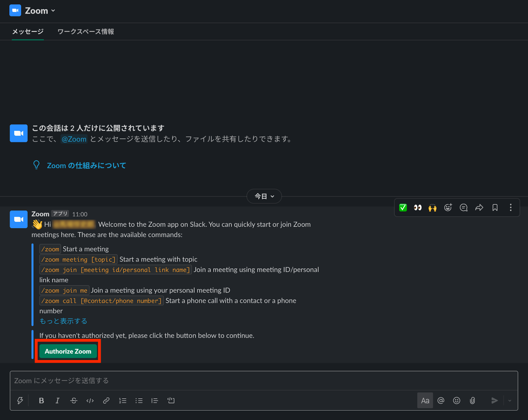This screenshot has width=528, height=420.
Task: Click the Zoom avatar in conversation intro
Action: (18, 133)
